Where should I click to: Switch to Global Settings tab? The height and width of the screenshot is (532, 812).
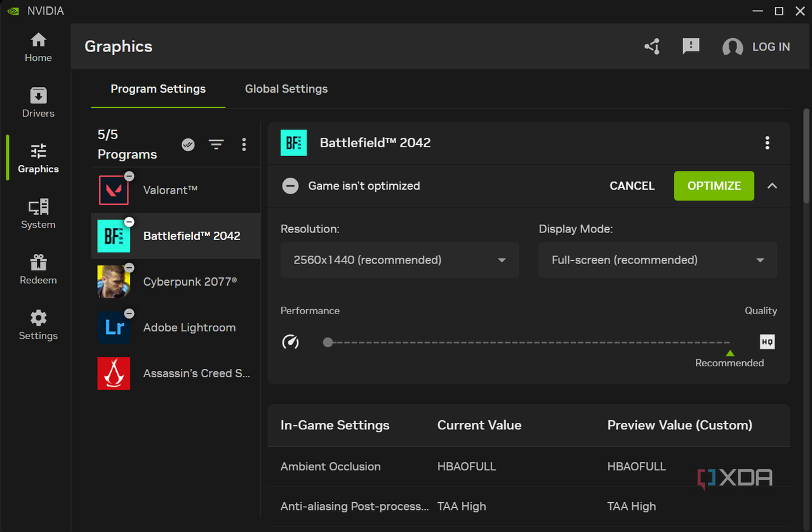pos(286,89)
